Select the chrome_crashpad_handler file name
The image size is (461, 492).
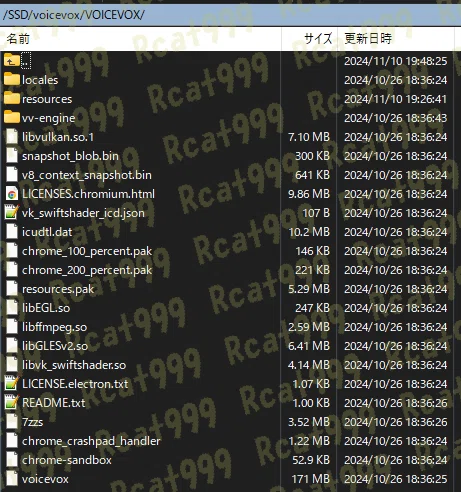coord(91,441)
